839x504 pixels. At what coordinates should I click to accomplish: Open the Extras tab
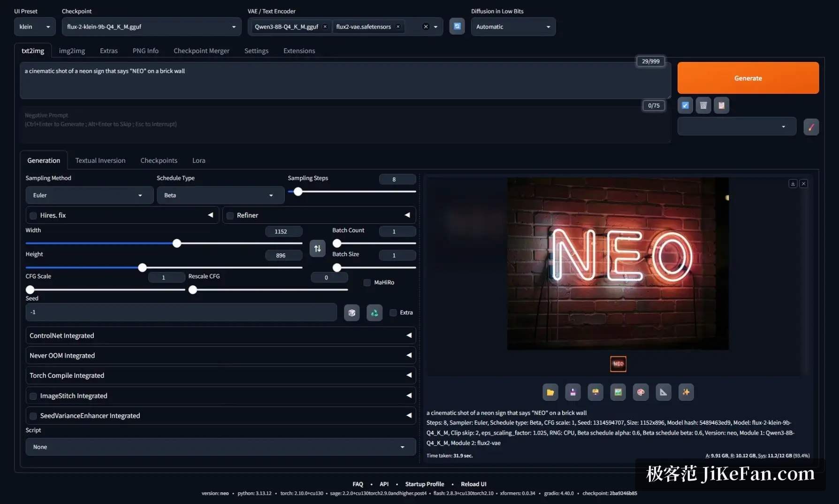click(x=109, y=51)
